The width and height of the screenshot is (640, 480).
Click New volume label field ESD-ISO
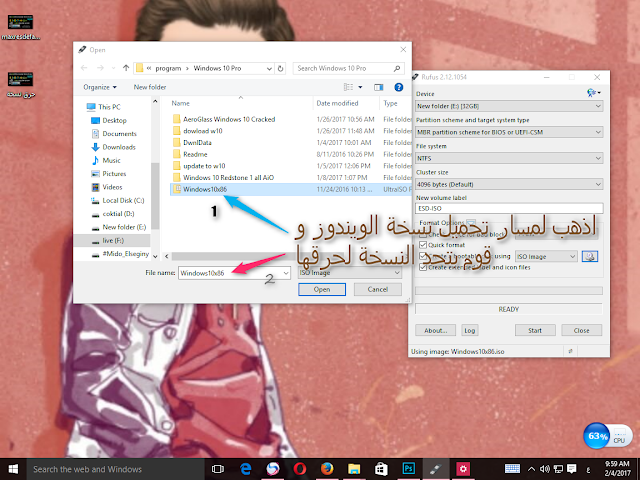[x=509, y=208]
